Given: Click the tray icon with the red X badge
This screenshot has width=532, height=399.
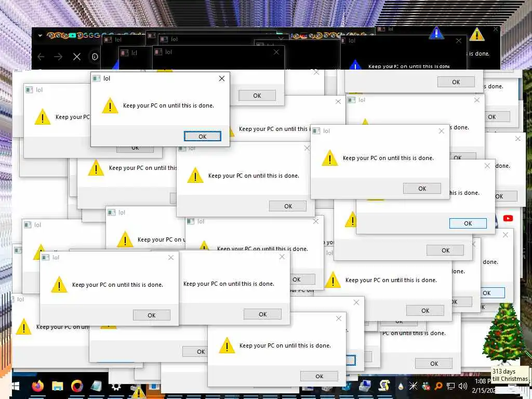Looking at the screenshot, I should (425, 386).
